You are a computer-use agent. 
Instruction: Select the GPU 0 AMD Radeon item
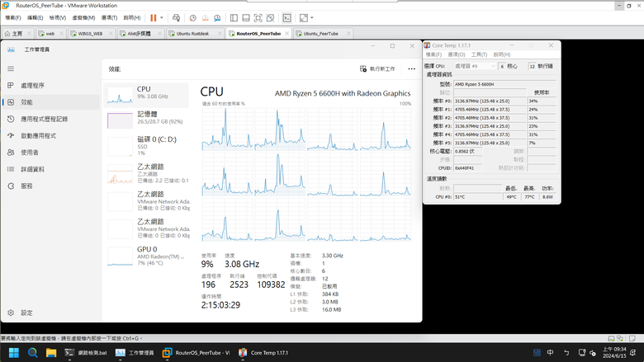point(146,256)
